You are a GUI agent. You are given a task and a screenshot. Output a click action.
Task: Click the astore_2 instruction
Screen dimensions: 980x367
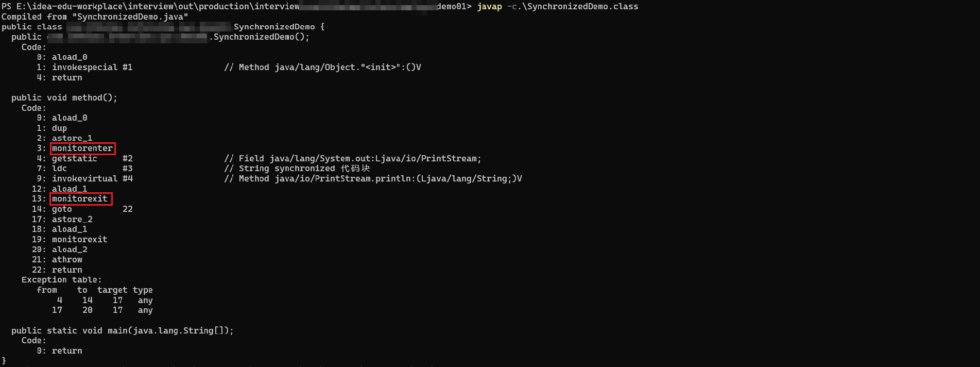(72, 219)
